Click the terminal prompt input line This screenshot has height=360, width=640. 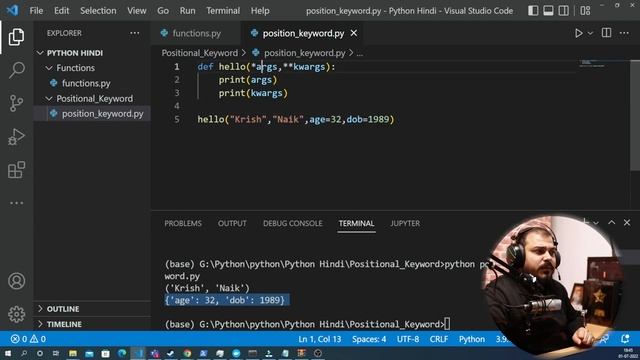[x=307, y=324]
